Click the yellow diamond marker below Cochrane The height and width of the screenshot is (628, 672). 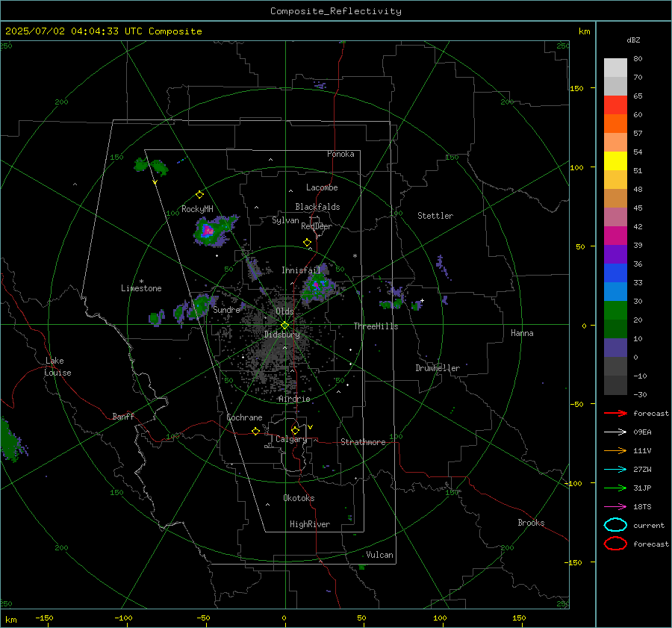point(255,432)
